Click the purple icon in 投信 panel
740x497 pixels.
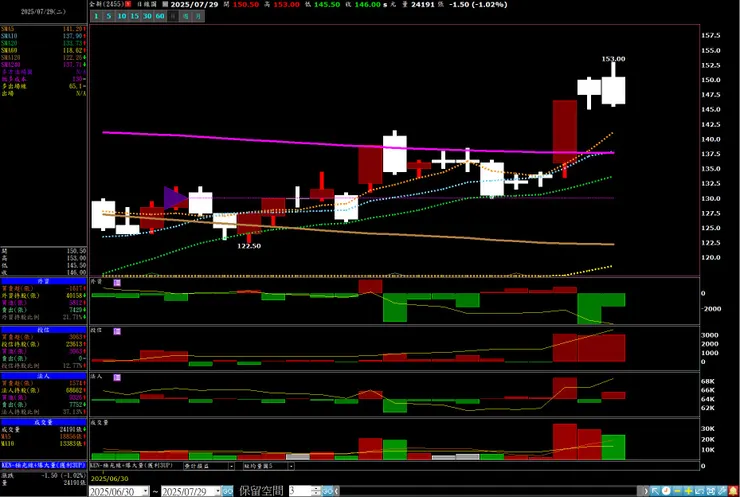click(117, 331)
